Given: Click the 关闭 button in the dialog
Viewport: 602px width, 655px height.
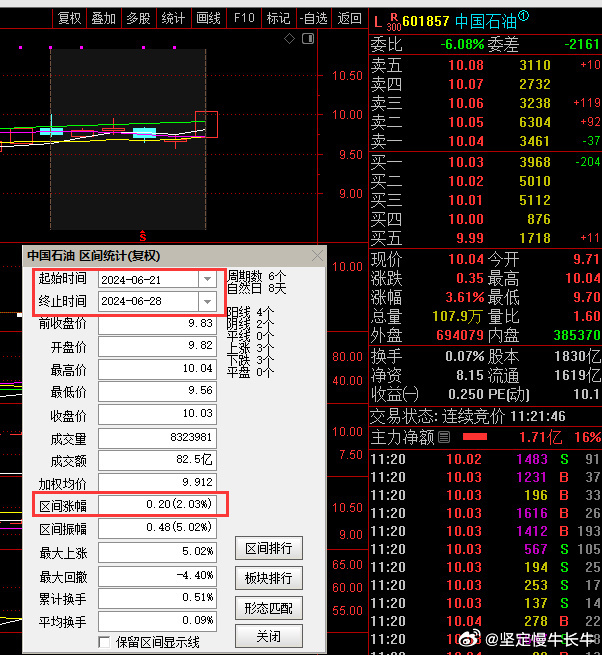Looking at the screenshot, I should click(x=268, y=636).
